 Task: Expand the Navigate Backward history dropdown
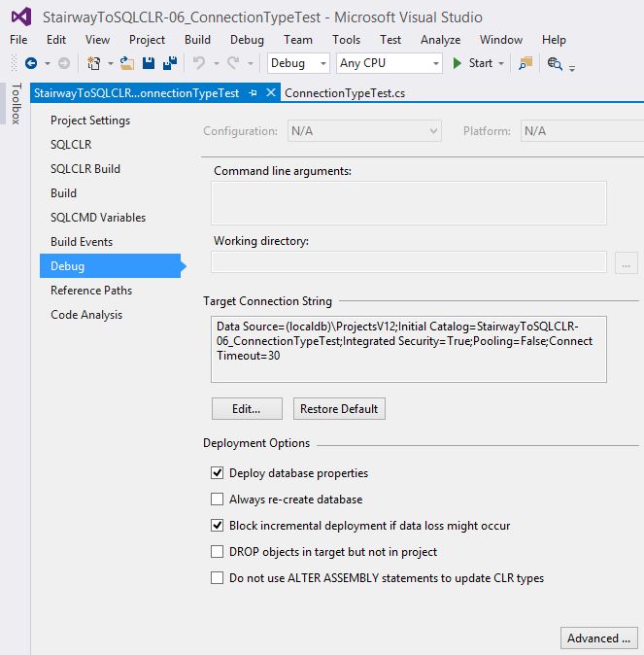[48, 63]
